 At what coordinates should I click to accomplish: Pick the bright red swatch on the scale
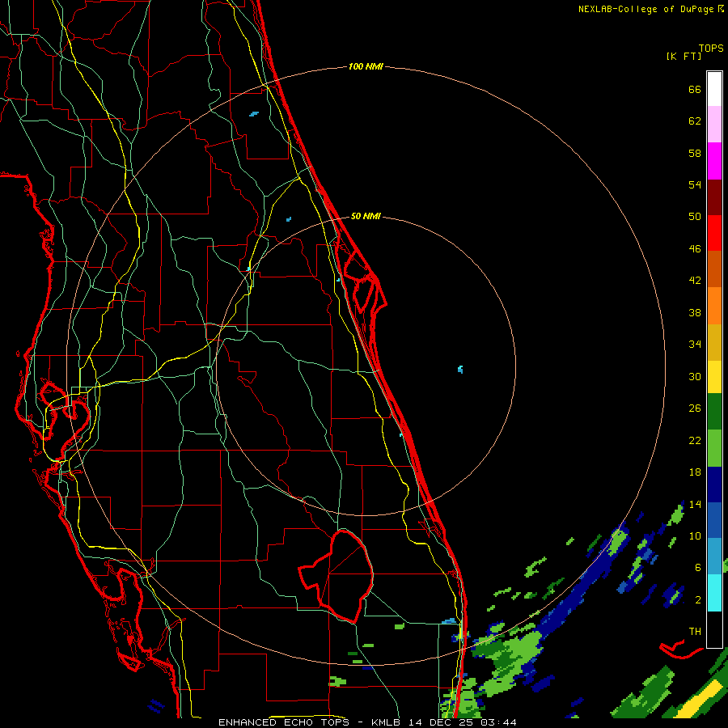(714, 233)
